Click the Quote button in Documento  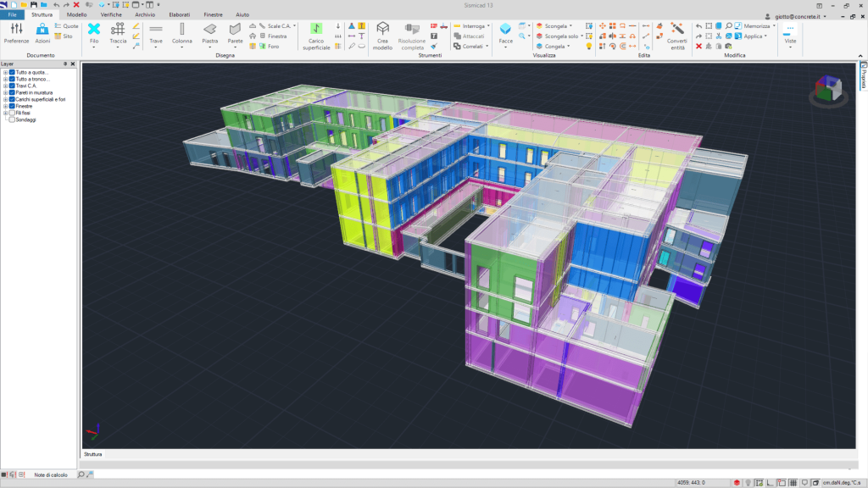pos(66,26)
